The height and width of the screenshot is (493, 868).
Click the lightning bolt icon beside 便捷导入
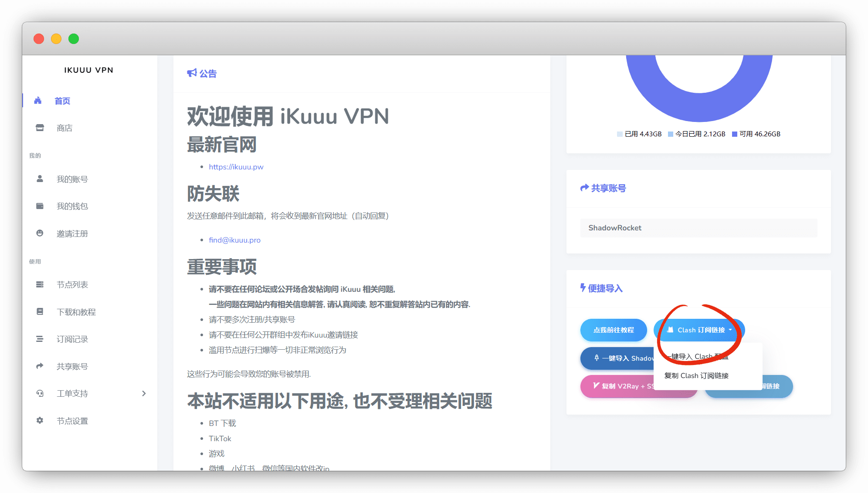(583, 287)
